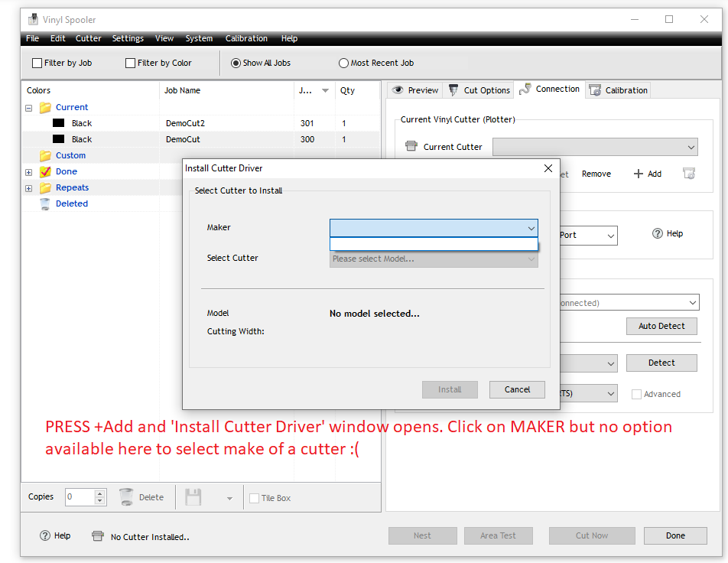Image resolution: width=728 pixels, height=563 pixels.
Task: Click the Preview tab eye icon
Action: tap(398, 90)
